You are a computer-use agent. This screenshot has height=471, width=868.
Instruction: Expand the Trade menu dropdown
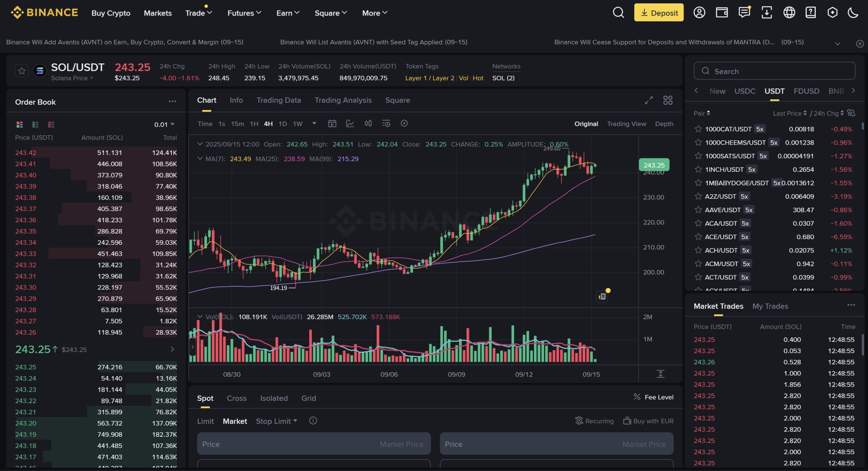coord(199,13)
